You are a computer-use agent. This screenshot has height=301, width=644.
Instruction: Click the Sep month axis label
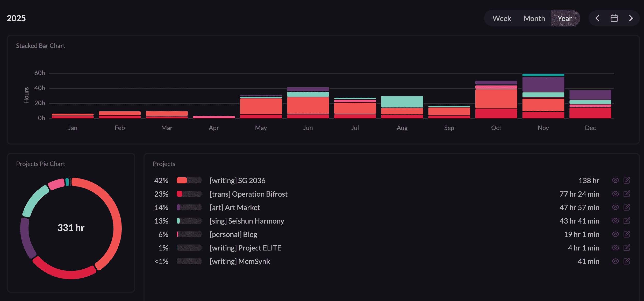(x=449, y=128)
